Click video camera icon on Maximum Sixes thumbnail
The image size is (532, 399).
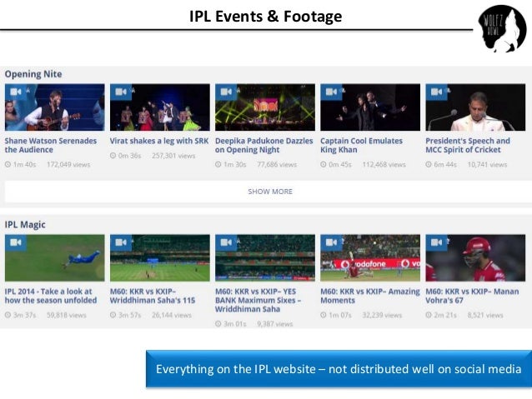point(226,242)
